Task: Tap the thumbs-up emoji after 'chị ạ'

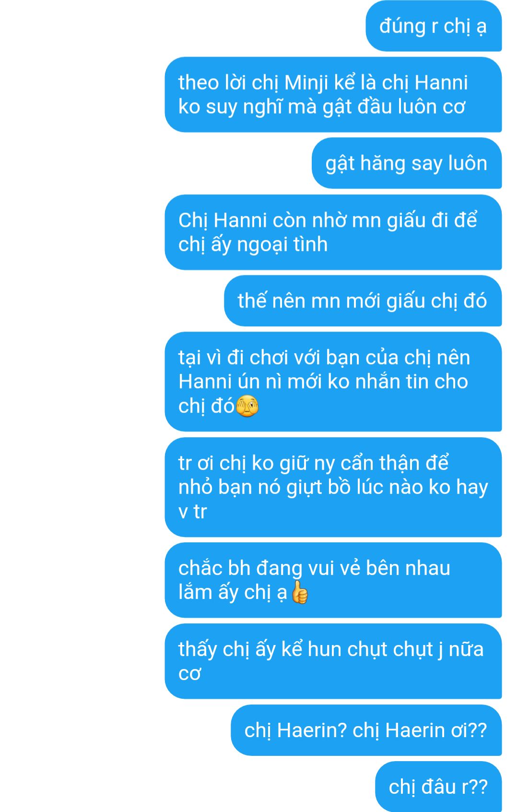Action: pos(300,592)
